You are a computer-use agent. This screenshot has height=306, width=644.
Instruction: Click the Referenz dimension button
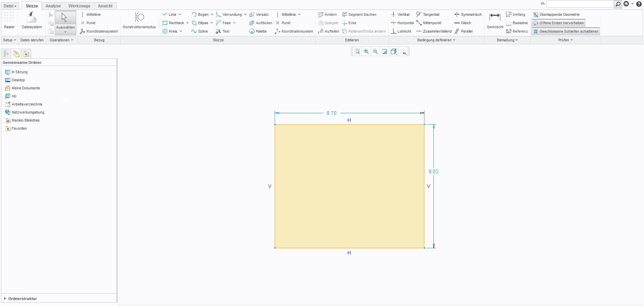517,31
